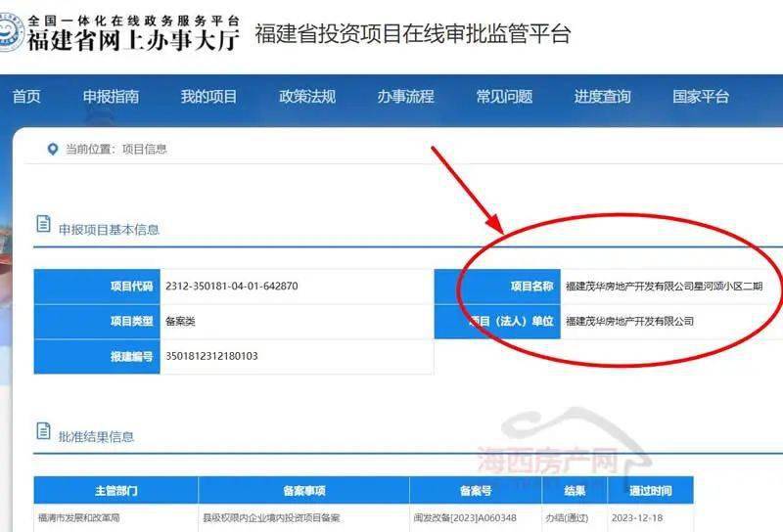The image size is (783, 532).
Task: Click the 项目代码 label cell
Action: pos(97,287)
